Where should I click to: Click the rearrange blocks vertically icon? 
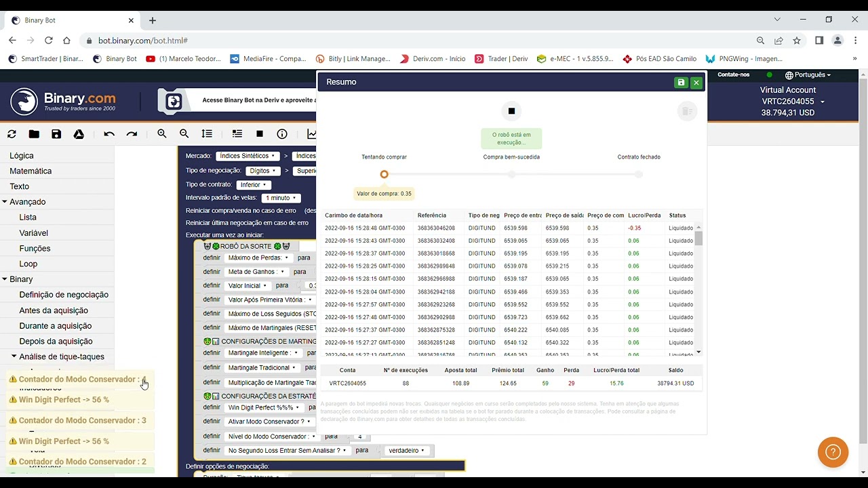click(207, 134)
